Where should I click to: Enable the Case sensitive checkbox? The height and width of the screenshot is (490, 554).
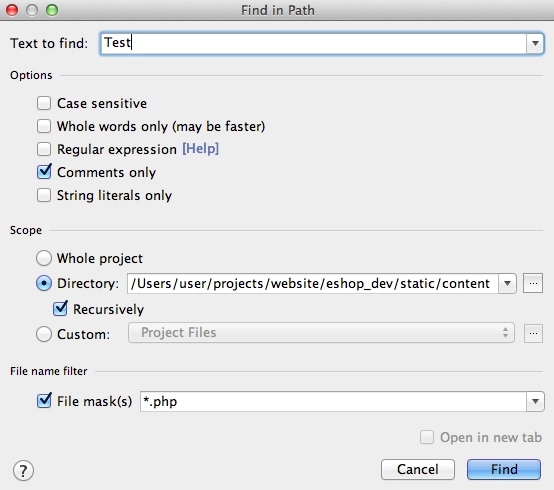[x=44, y=103]
